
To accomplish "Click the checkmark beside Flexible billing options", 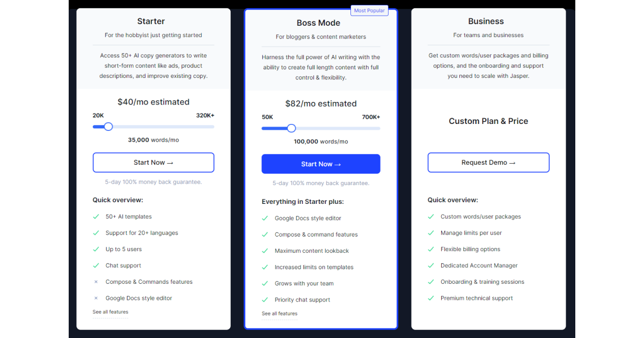I will (x=431, y=249).
